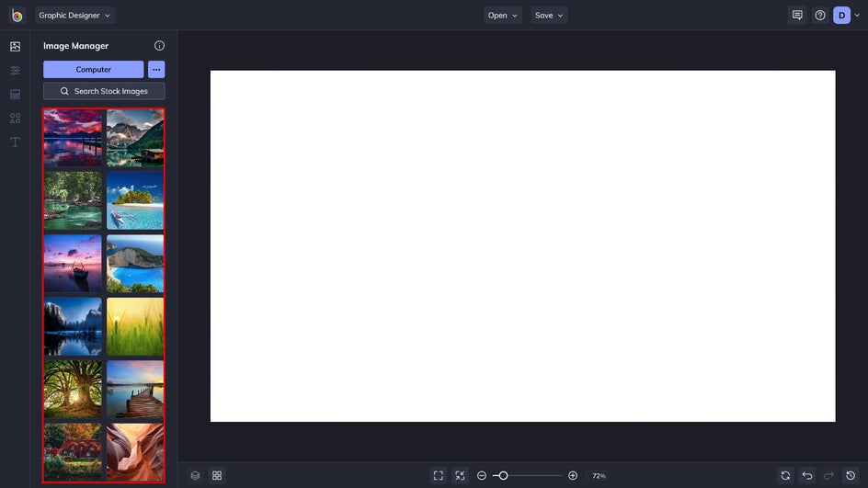The image size is (868, 488).
Task: Open the Customize sliders sidebar icon
Action: pyautogui.click(x=15, y=70)
